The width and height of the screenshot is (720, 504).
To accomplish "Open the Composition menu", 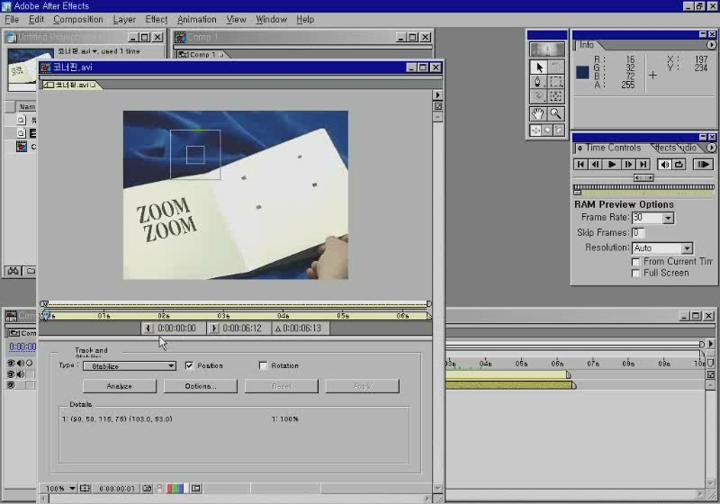I will (78, 20).
